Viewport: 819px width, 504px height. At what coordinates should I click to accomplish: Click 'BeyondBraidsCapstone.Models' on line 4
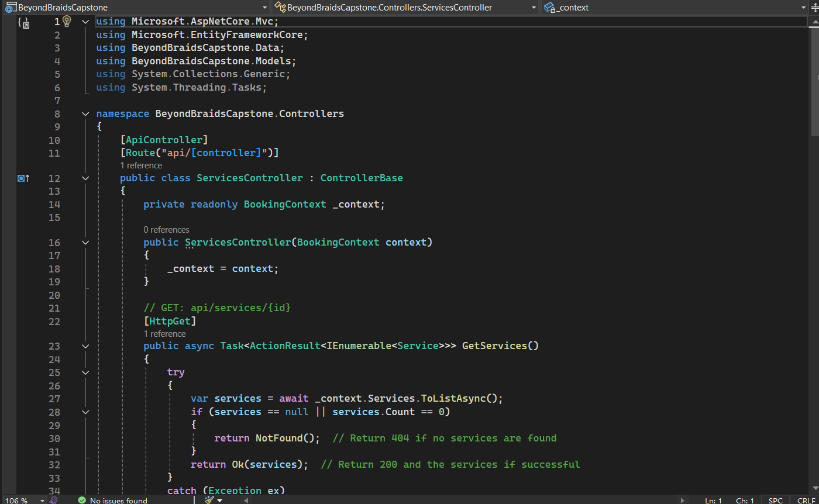point(211,61)
